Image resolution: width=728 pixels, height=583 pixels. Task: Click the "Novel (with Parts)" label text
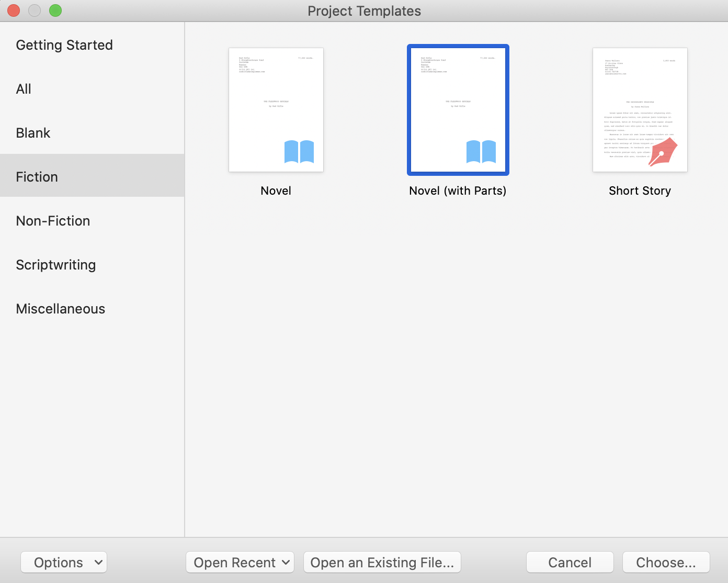458,190
